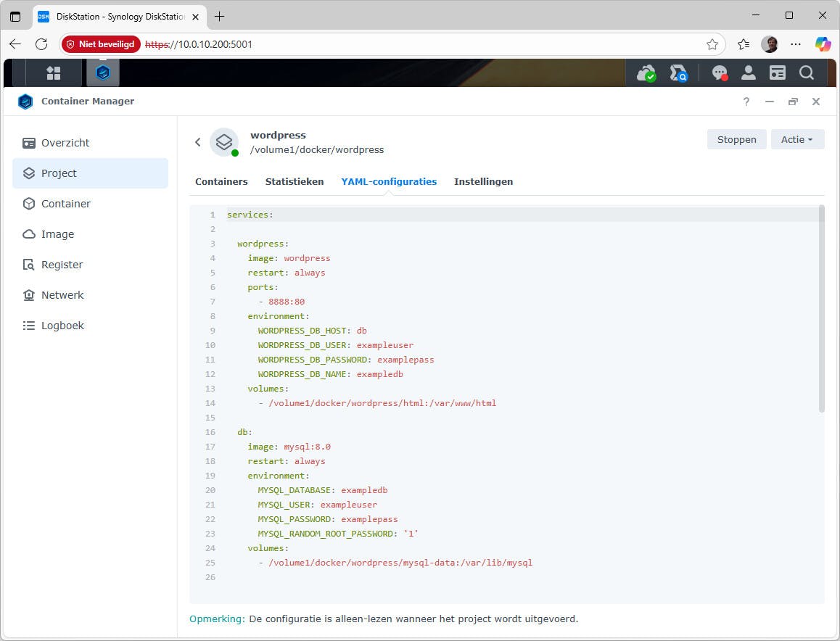This screenshot has width=840, height=641.
Task: Open the DSM user account options icon
Action: click(x=748, y=73)
